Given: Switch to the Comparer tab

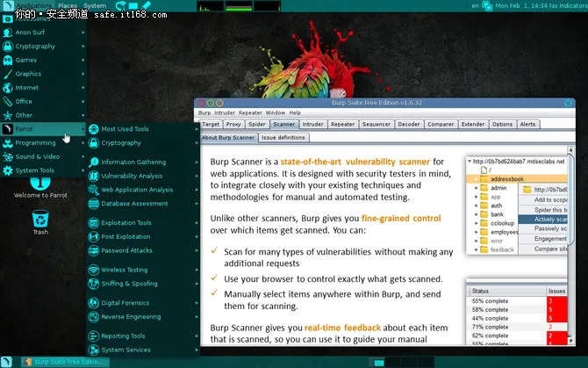Looking at the screenshot, I should [x=441, y=124].
